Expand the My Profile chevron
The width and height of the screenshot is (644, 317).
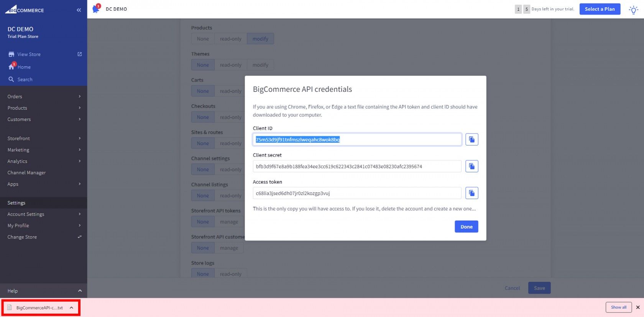coord(80,225)
